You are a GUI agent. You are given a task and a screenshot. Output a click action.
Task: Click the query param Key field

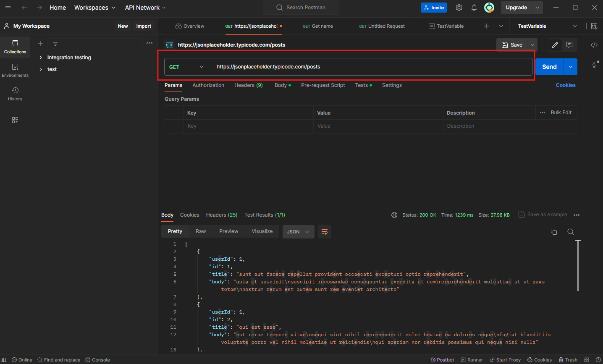(x=249, y=126)
